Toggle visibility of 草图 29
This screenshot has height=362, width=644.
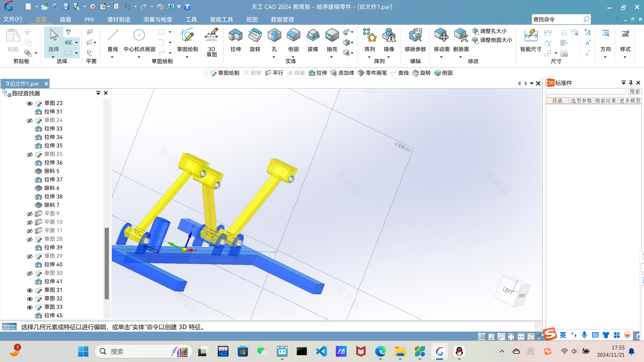click(30, 256)
